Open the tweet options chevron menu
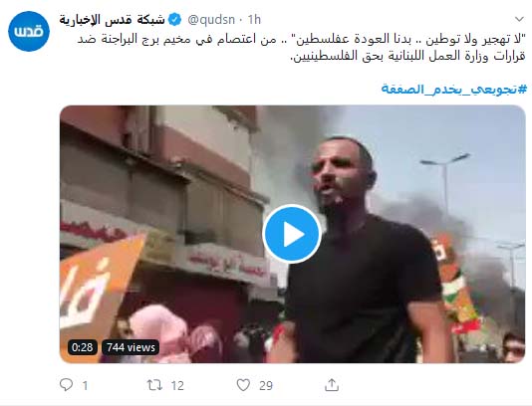Viewport: 532px width, 406px height. point(519,19)
